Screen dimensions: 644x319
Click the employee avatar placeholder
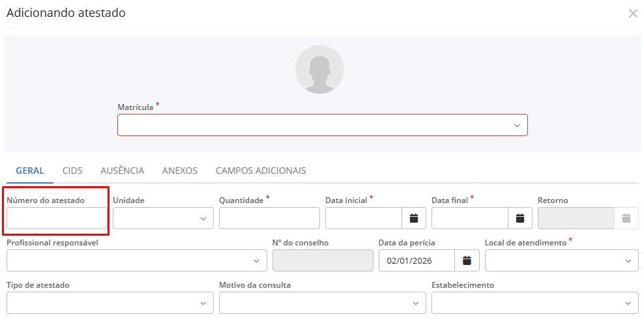point(319,69)
